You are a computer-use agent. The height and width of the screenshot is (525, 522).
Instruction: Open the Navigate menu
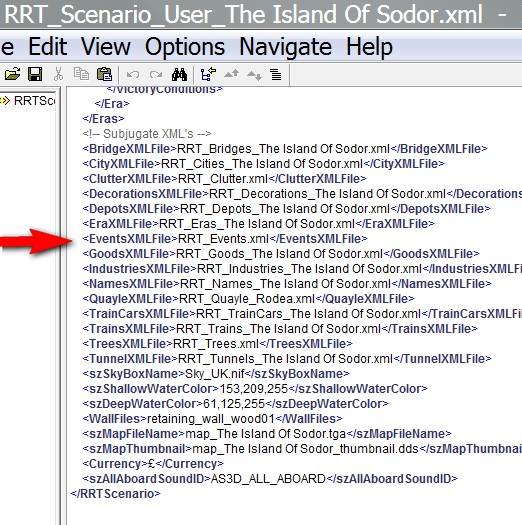pos(285,47)
